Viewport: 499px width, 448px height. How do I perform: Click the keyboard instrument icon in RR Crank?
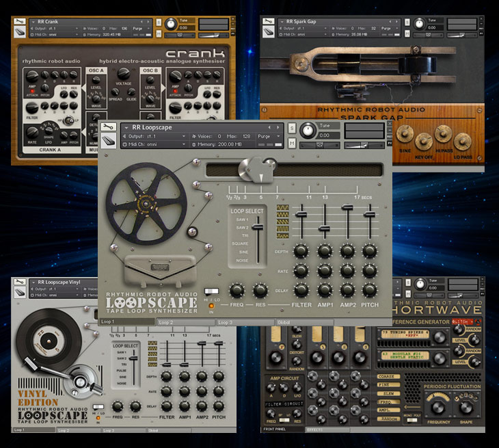click(20, 32)
